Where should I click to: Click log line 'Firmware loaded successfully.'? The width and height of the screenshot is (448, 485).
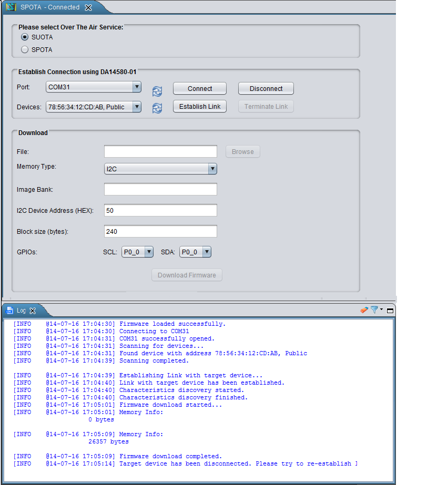(172, 324)
